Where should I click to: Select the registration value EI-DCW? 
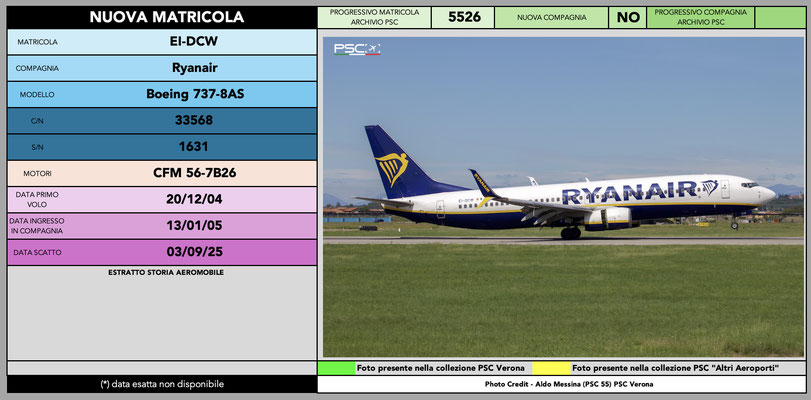point(193,41)
